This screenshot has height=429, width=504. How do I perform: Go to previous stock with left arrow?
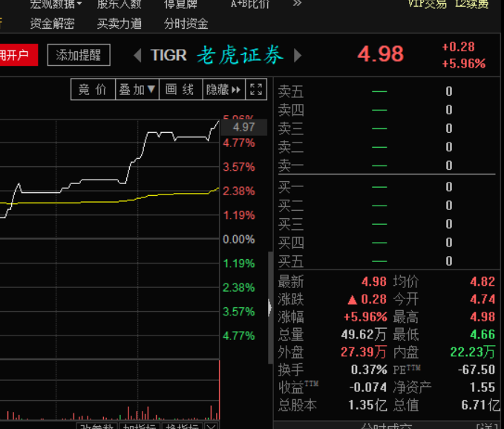coord(137,55)
